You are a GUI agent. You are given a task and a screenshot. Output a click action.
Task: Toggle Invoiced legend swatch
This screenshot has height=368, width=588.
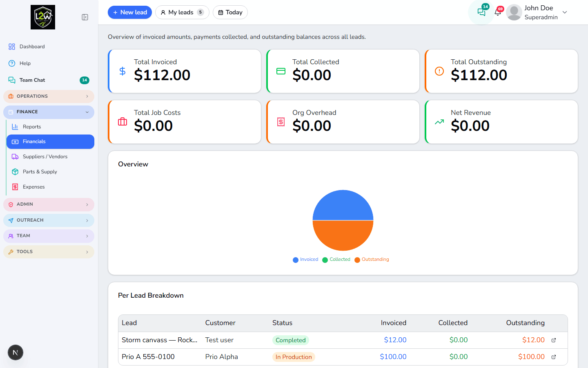pyautogui.click(x=296, y=260)
